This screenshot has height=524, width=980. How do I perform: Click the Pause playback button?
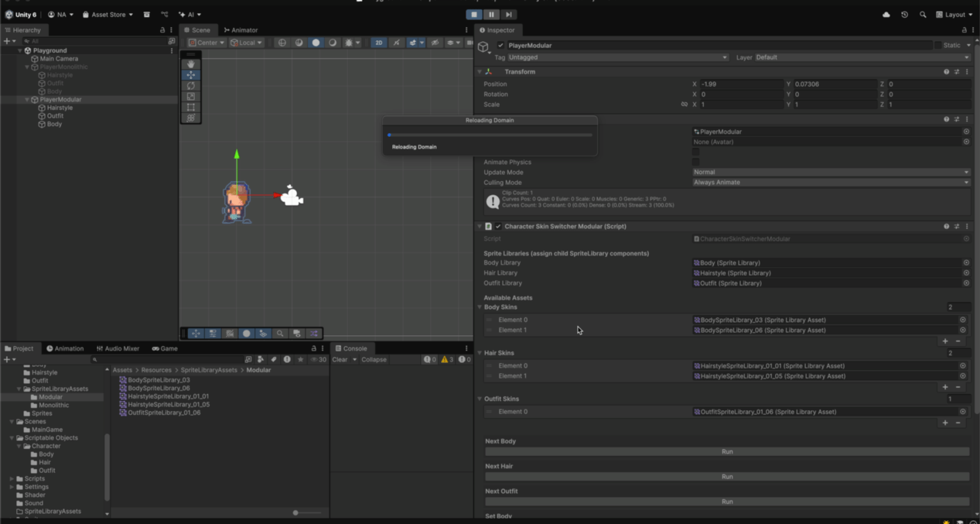click(491, 15)
